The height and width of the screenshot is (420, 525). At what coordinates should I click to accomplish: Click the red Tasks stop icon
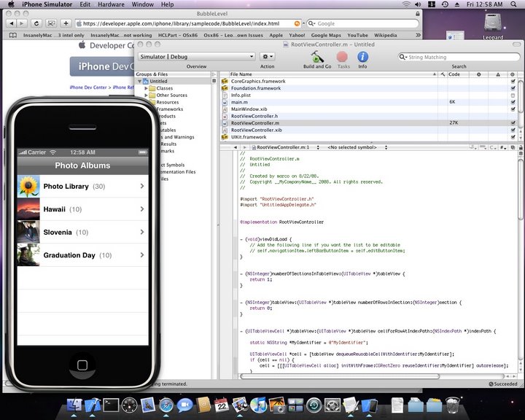pyautogui.click(x=342, y=57)
